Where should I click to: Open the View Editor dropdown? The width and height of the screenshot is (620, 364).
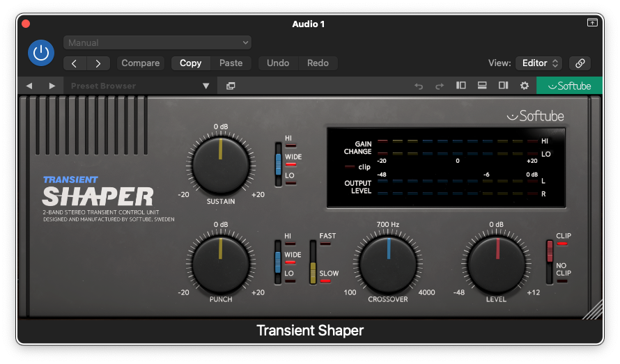click(x=539, y=63)
